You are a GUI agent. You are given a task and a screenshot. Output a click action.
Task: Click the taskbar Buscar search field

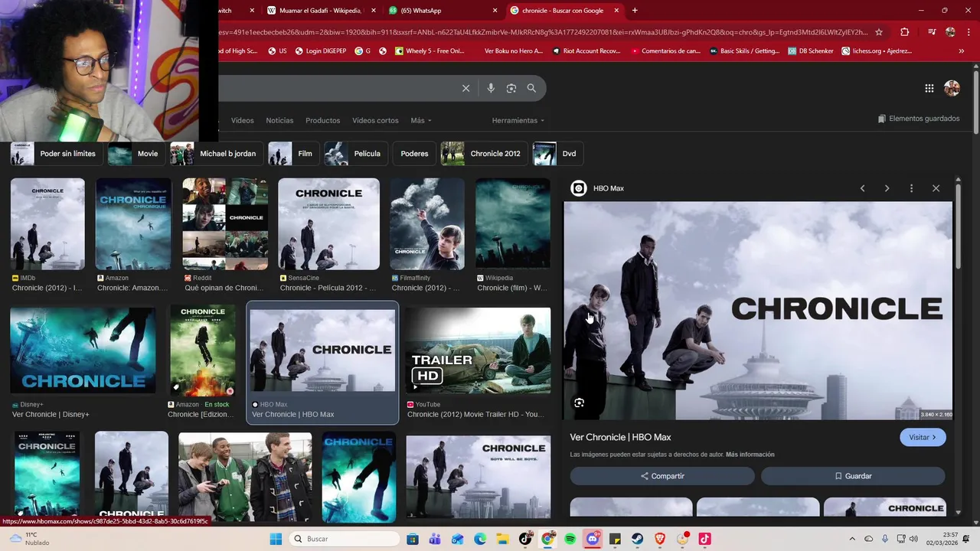pos(345,539)
